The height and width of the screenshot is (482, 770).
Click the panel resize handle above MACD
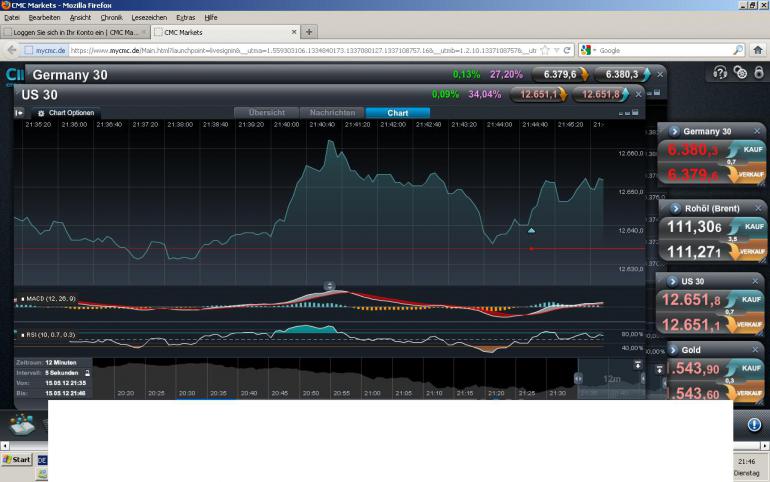pyautogui.click(x=330, y=286)
